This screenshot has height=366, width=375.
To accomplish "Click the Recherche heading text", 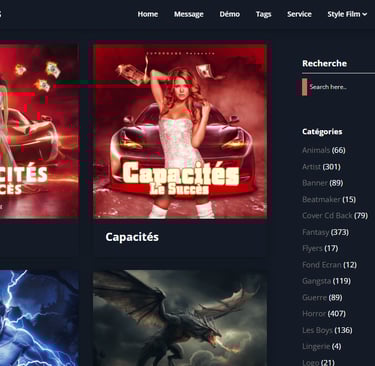I will coord(324,63).
